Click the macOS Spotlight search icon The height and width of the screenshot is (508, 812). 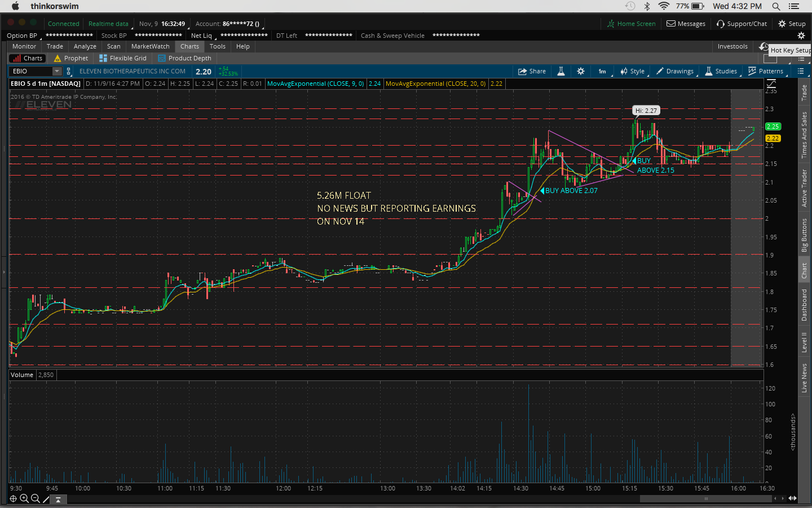[x=776, y=6]
